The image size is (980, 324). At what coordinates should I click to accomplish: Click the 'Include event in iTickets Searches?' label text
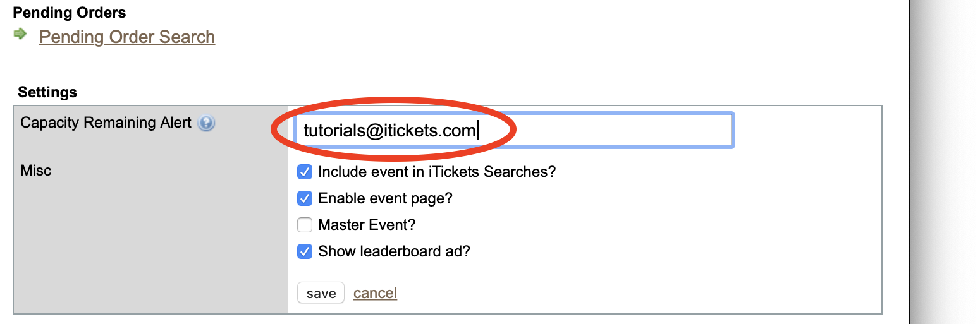[x=437, y=172]
